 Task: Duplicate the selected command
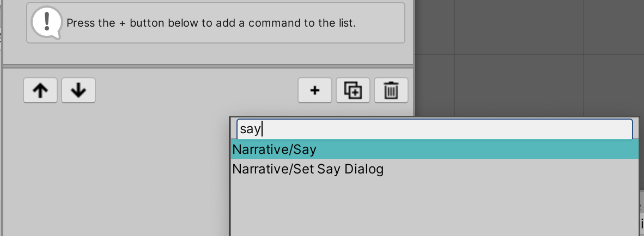click(x=353, y=90)
